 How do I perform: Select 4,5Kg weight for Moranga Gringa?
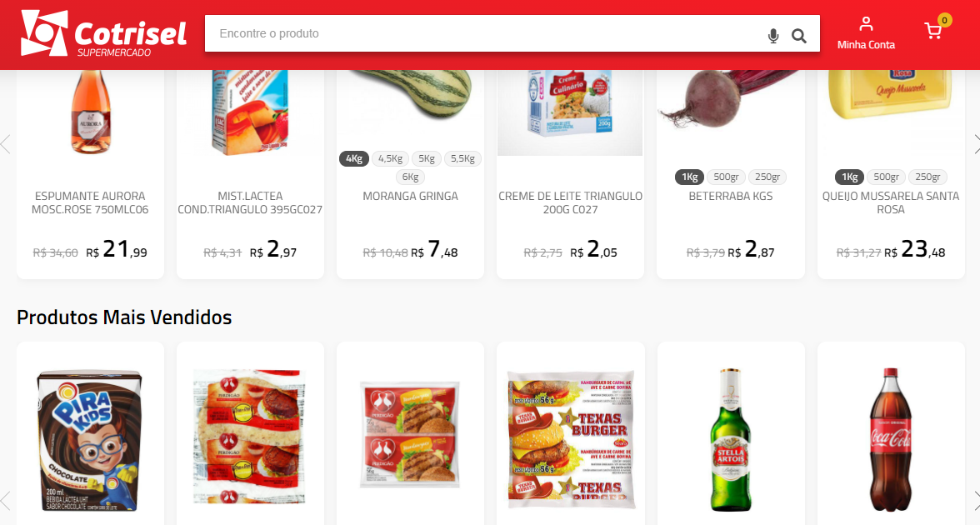pyautogui.click(x=390, y=158)
